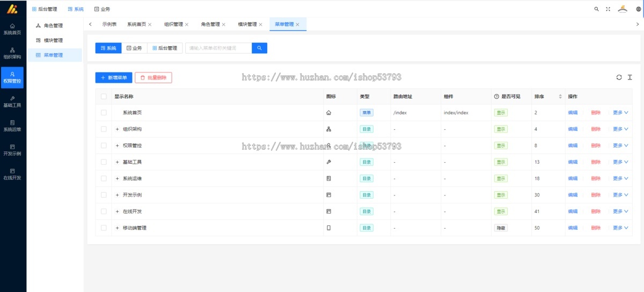
Task: Check the 移动端管理 row checkbox
Action: pos(104,228)
